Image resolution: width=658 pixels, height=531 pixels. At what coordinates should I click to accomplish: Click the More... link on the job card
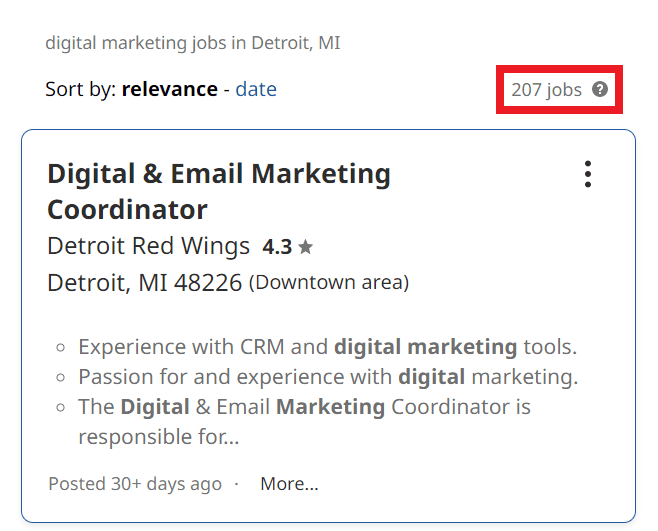tap(290, 484)
